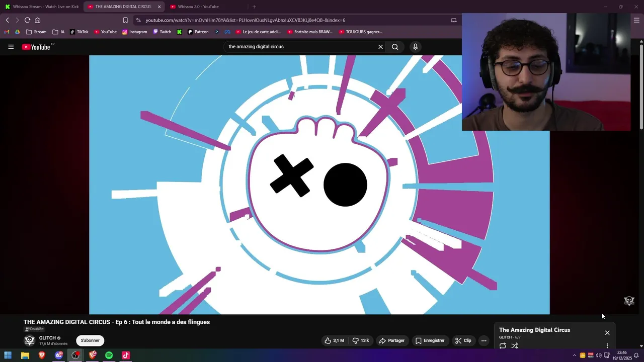Open the TikTok bookmark
The width and height of the screenshot is (644, 362).
tap(79, 32)
